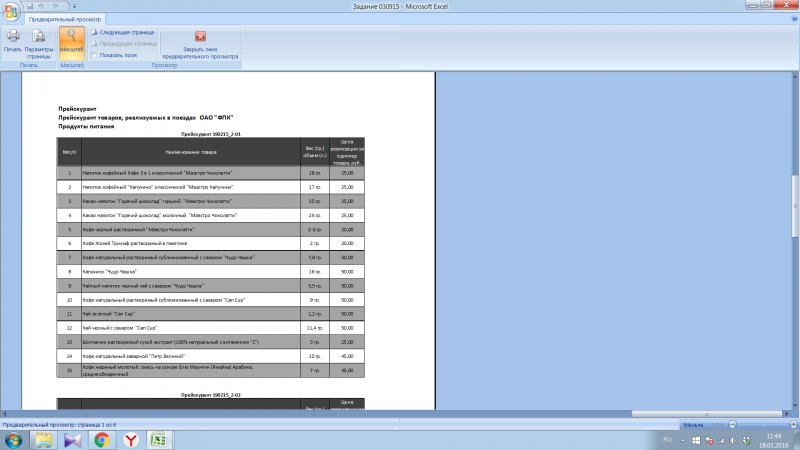Click 'Наименование товара' table header
The image size is (800, 450).
coord(191,152)
